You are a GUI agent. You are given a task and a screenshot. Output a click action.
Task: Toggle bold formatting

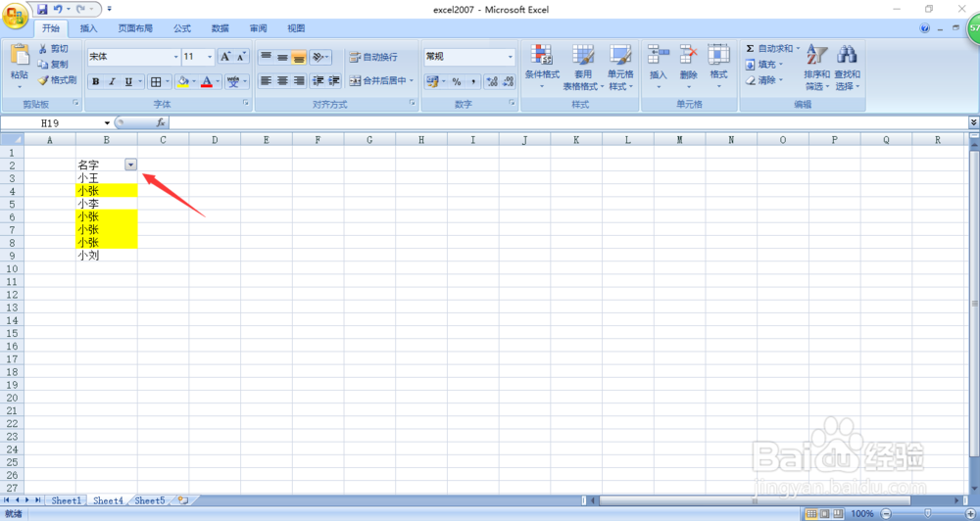pos(96,81)
